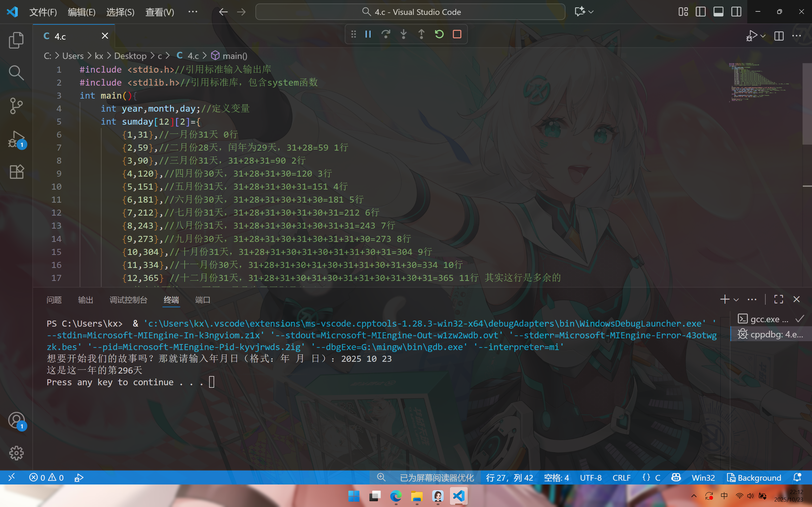The height and width of the screenshot is (507, 812).
Task: Expand the Copilot chat dropdown in title bar
Action: tap(591, 12)
